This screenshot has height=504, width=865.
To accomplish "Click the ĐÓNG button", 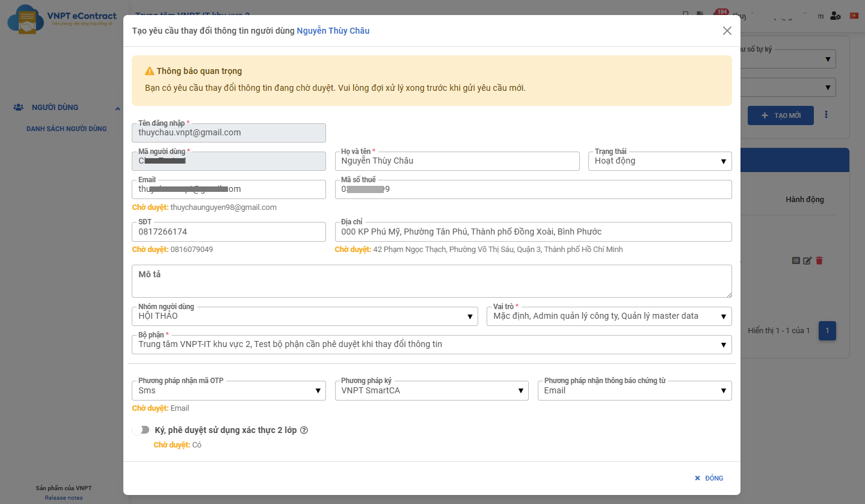I will (709, 478).
